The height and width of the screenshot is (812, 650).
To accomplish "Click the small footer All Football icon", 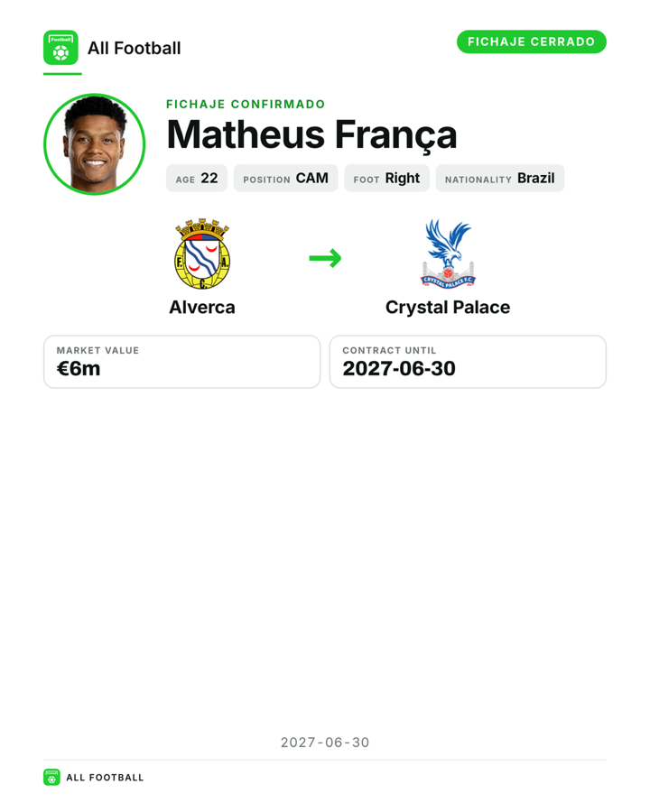I will pyautogui.click(x=51, y=778).
